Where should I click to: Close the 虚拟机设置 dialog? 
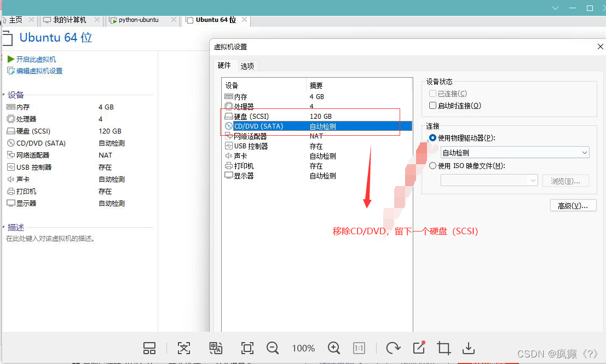[x=600, y=47]
